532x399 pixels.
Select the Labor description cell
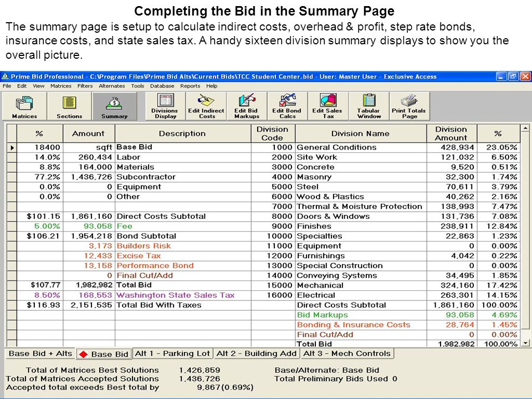[x=183, y=157]
